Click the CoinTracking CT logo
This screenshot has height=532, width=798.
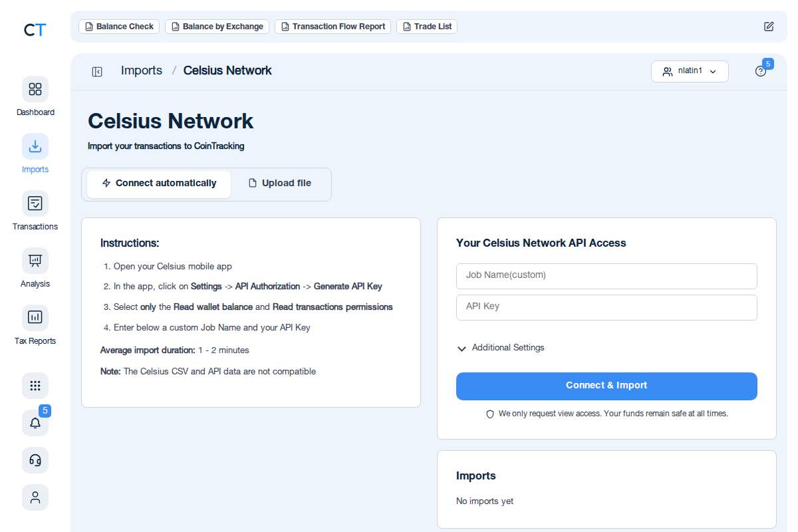[x=35, y=30]
